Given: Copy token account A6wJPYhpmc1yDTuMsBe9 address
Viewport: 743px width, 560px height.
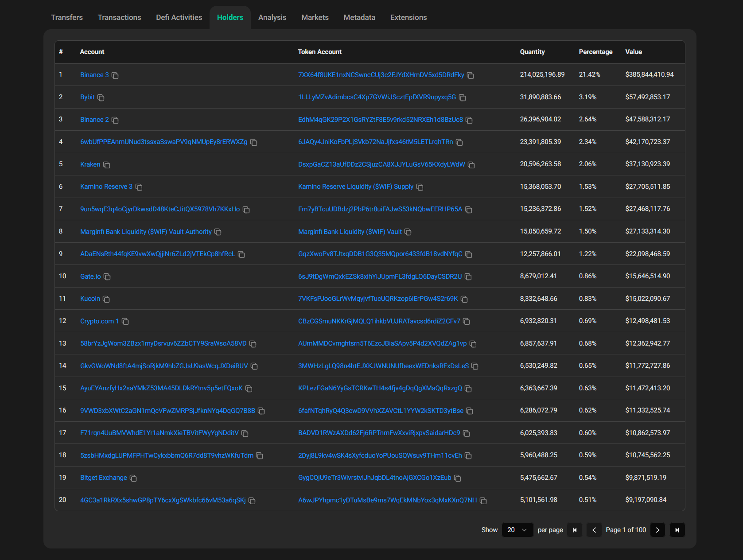Looking at the screenshot, I should (483, 501).
